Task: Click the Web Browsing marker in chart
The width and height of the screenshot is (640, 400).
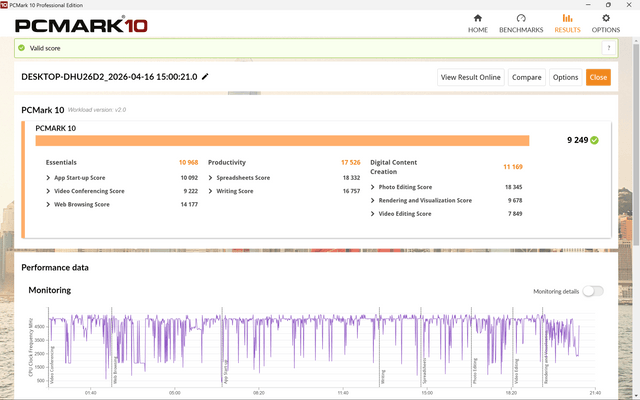Action: (115, 370)
